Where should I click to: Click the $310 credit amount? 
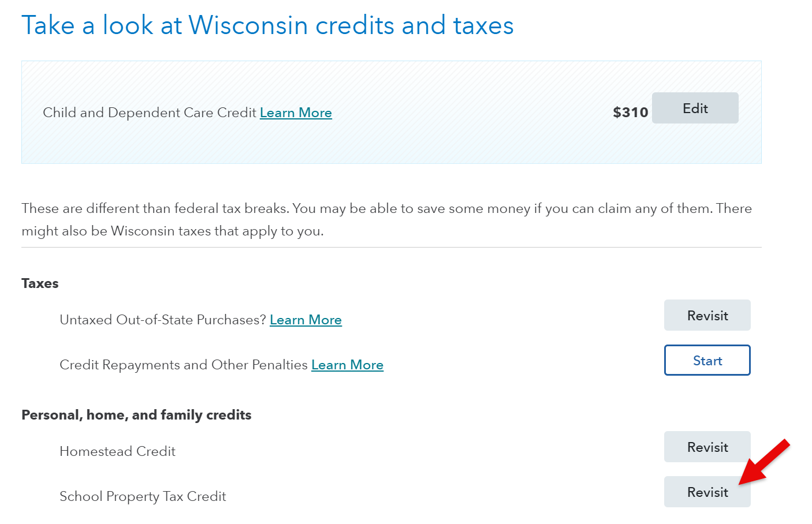click(630, 113)
